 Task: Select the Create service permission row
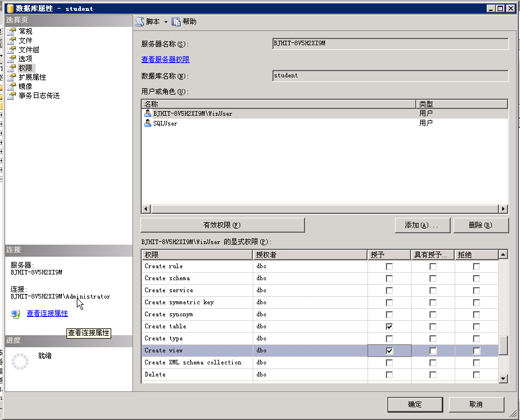pos(320,291)
